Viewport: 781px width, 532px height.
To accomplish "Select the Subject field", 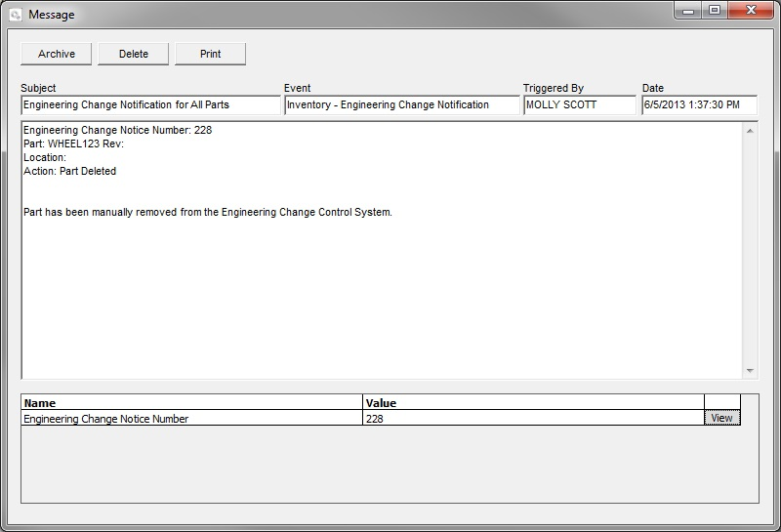I will [151, 105].
